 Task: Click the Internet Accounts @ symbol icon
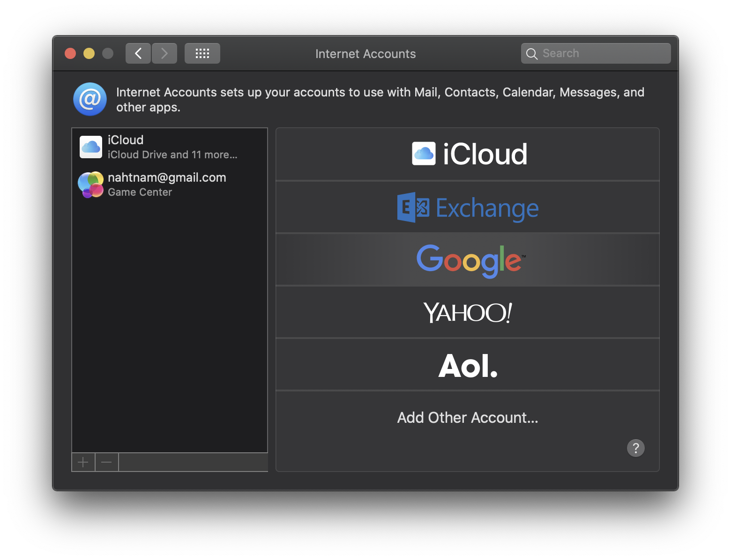(90, 99)
